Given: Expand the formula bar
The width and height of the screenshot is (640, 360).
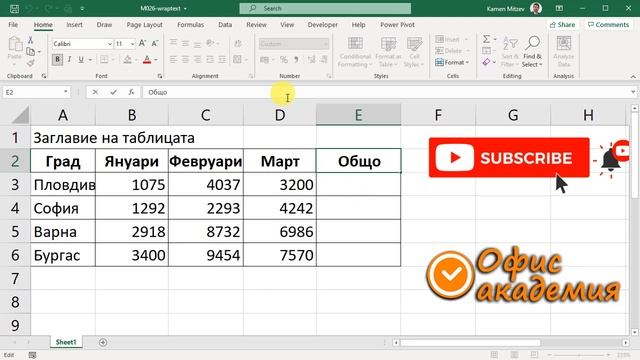Looking at the screenshot, I should [633, 92].
